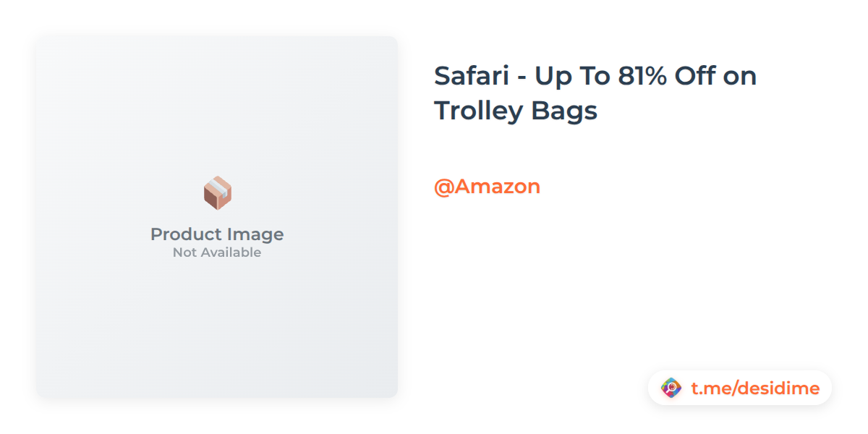Click the word "Product" in the placeholder
The image size is (868, 434).
coord(184,234)
